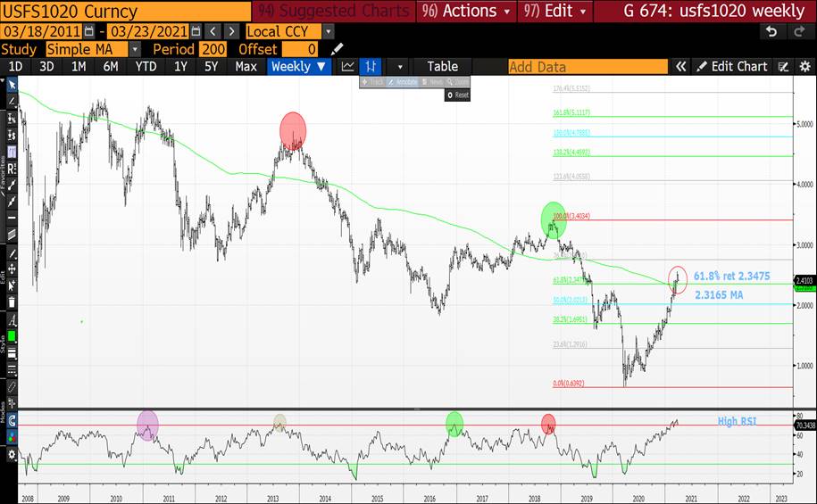The height and width of the screenshot is (504, 817).
Task: Click the Reset button
Action: tap(457, 95)
